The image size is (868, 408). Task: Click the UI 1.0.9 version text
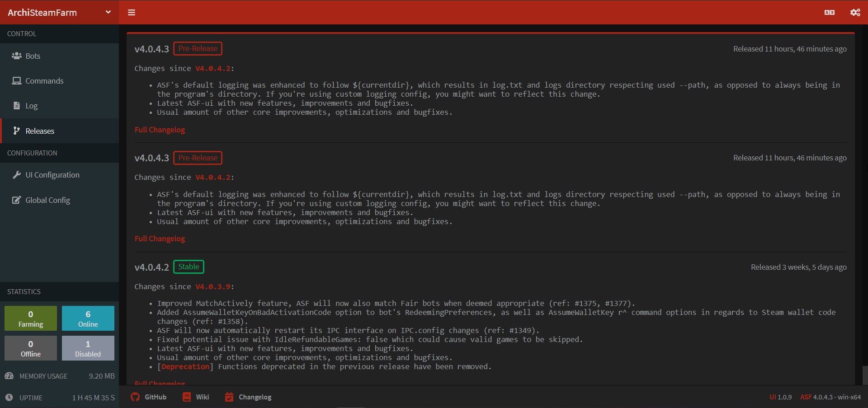781,397
